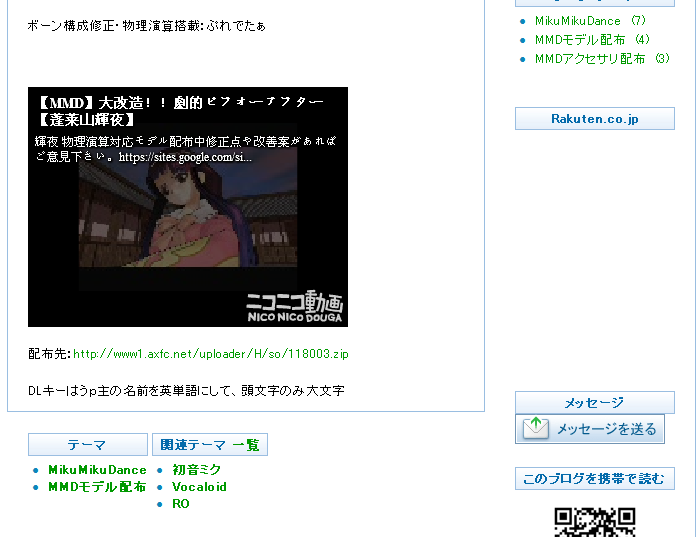The height and width of the screenshot is (537, 696).
Task: Click the テーマ header box
Action: tap(88, 444)
